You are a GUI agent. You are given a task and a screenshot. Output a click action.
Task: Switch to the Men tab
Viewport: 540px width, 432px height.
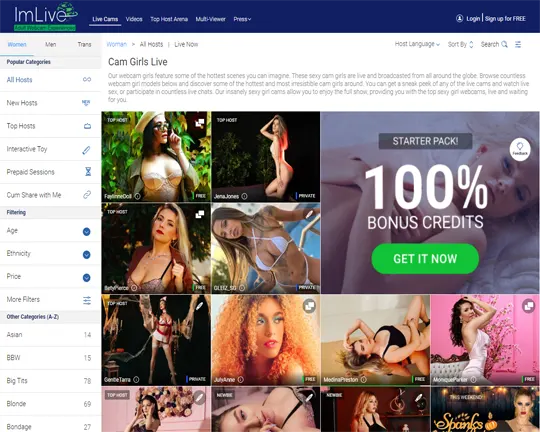pos(51,44)
